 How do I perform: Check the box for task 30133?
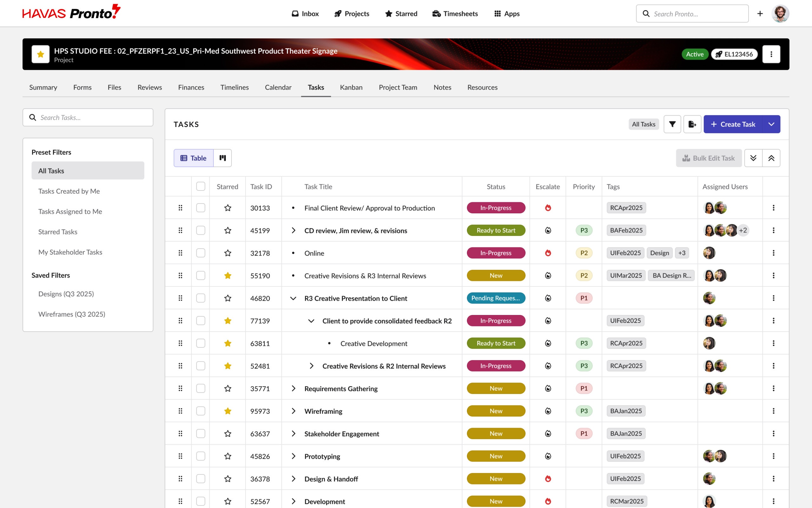click(200, 208)
